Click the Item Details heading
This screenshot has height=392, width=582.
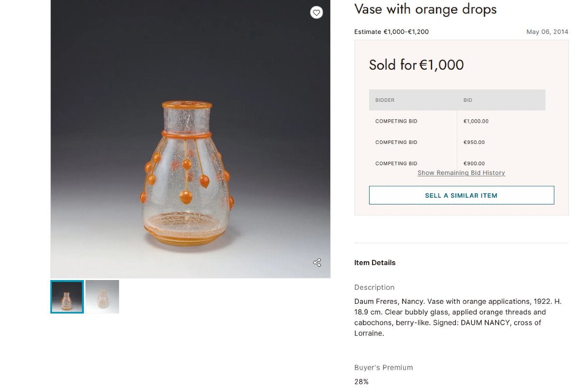374,263
